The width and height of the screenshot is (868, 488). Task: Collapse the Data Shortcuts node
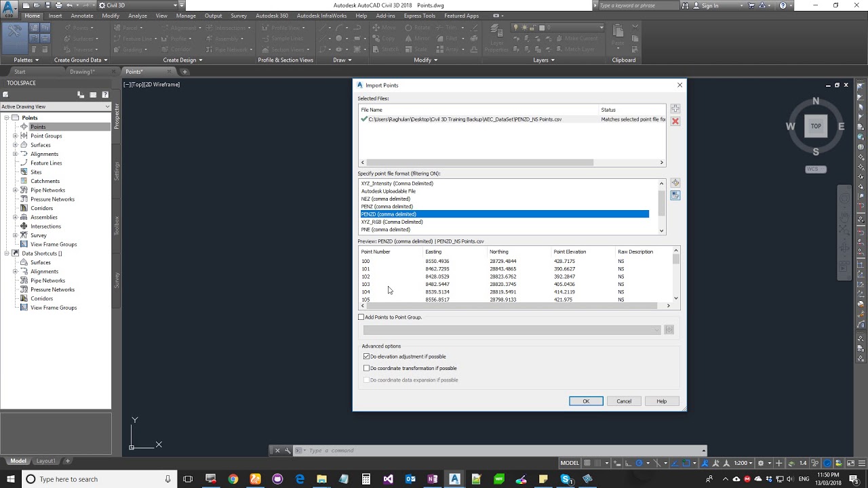[7, 253]
